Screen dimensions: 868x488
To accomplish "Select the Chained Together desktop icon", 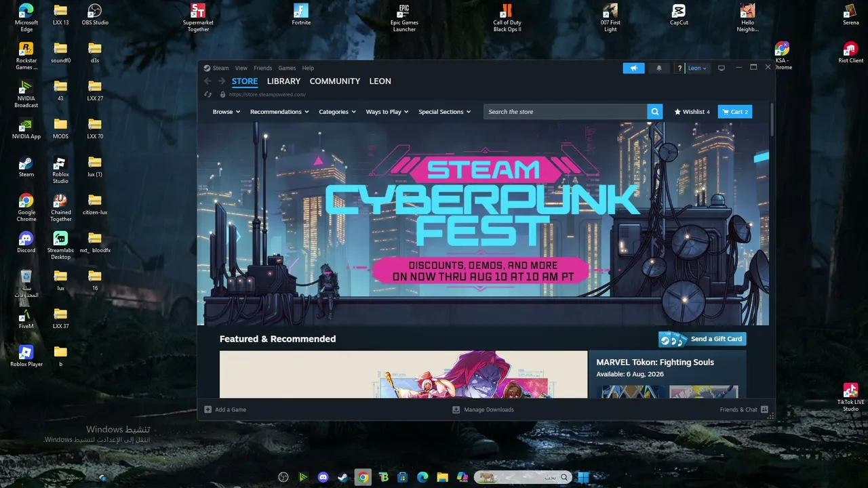I will pos(60,208).
